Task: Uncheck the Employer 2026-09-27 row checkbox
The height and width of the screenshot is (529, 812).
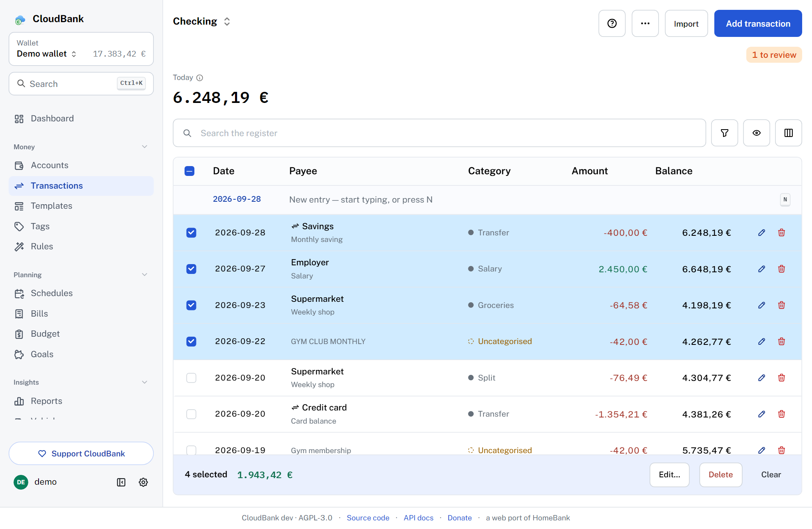Action: [191, 269]
